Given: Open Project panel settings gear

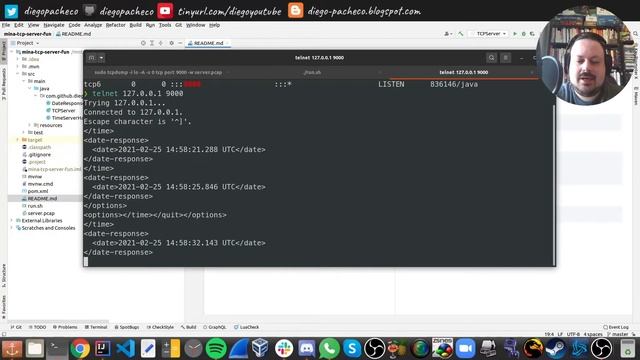Looking at the screenshot, I should click(x=171, y=43).
